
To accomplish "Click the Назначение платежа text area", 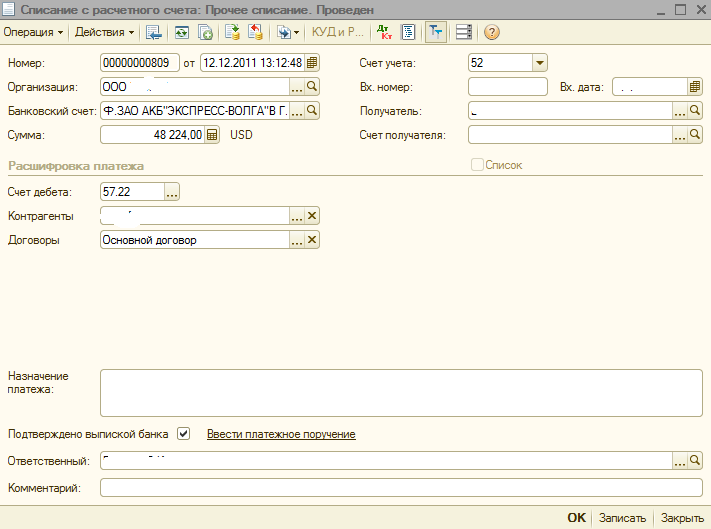I will tap(401, 393).
